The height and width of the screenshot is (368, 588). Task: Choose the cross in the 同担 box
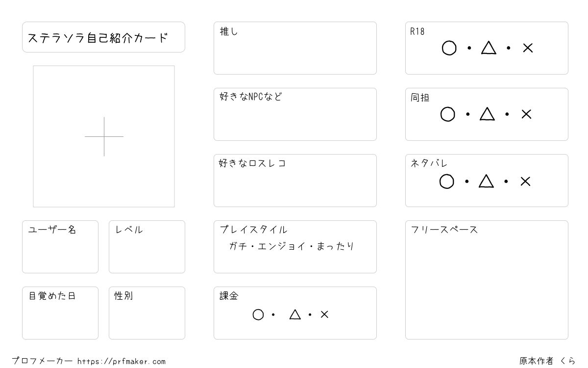pyautogui.click(x=526, y=114)
